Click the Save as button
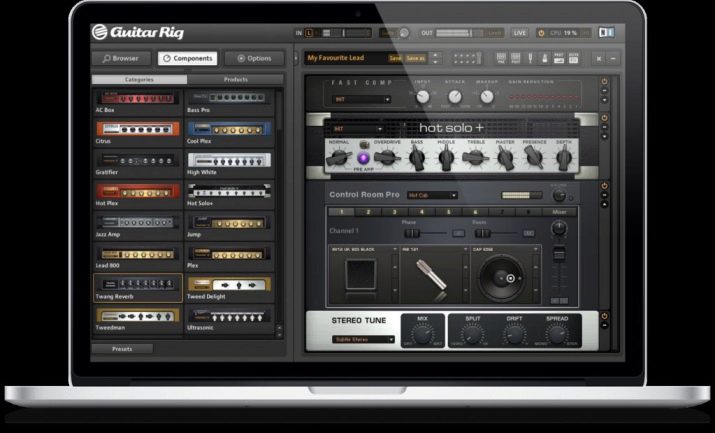This screenshot has width=715, height=433. coord(415,58)
